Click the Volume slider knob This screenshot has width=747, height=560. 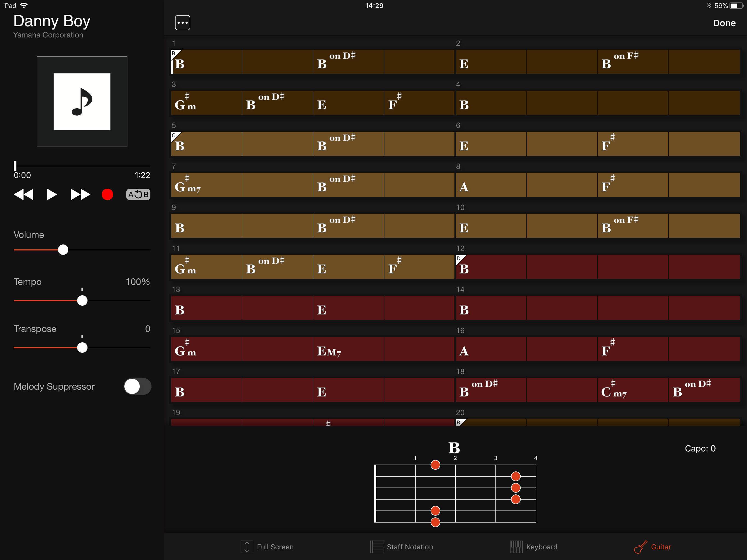pos(63,250)
